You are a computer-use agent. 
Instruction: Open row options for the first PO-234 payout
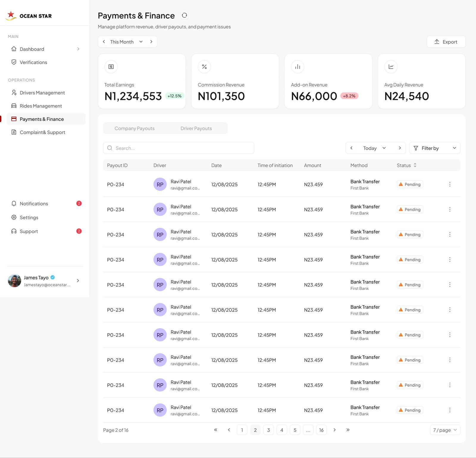click(x=450, y=184)
